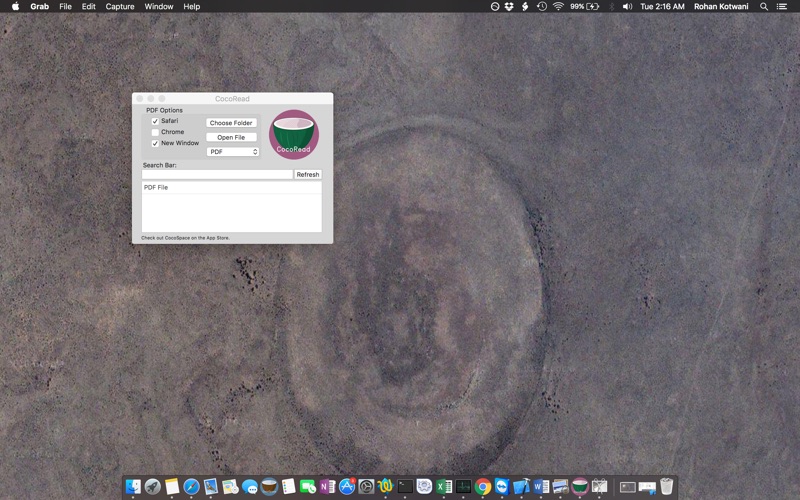Open TeamViewer in the dock
The height and width of the screenshot is (500, 800).
tap(502, 487)
